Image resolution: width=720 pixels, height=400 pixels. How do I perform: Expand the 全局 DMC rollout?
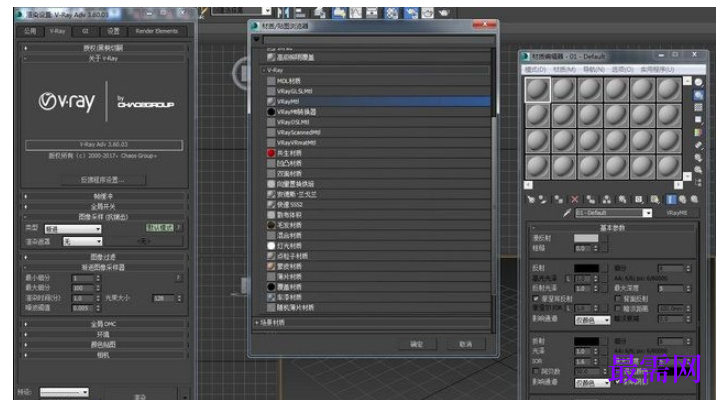(103, 324)
